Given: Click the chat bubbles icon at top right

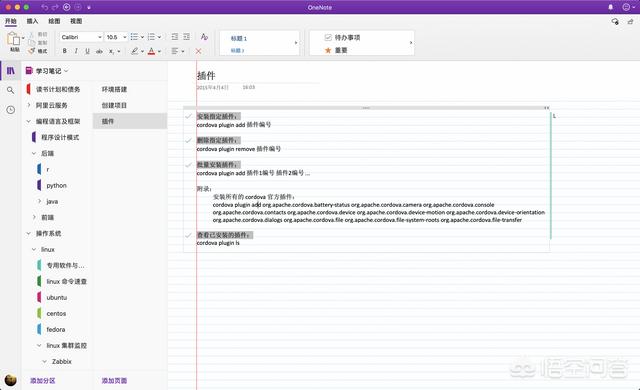Looking at the screenshot, I should click(615, 21).
